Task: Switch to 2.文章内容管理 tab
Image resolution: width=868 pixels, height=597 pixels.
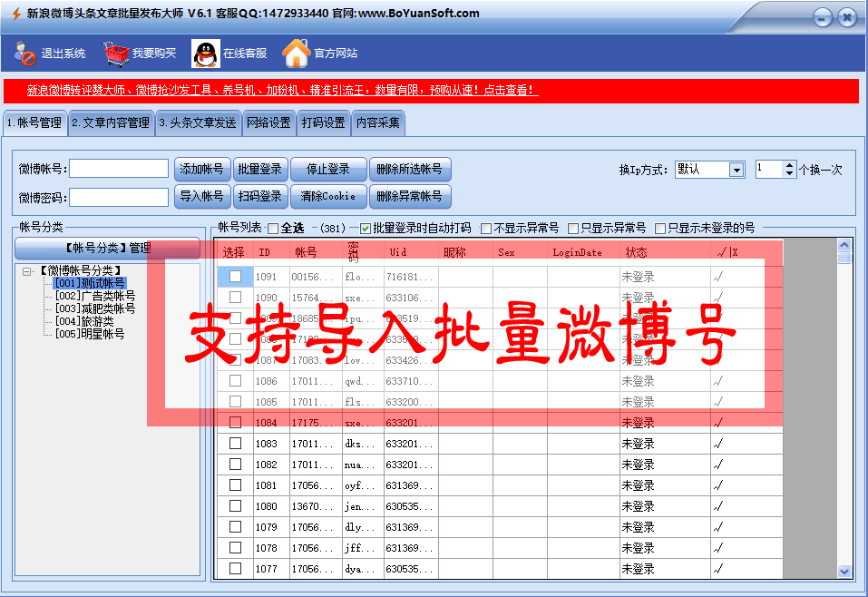Action: pos(112,123)
